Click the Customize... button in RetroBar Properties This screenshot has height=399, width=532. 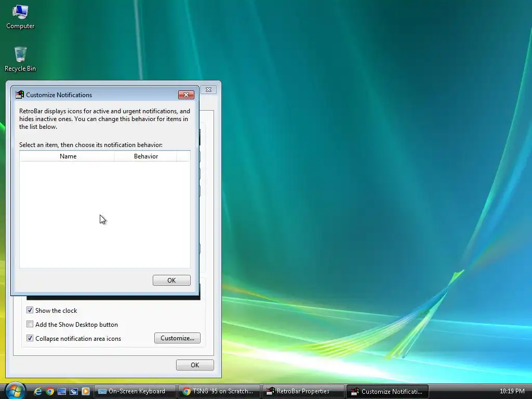[177, 338]
